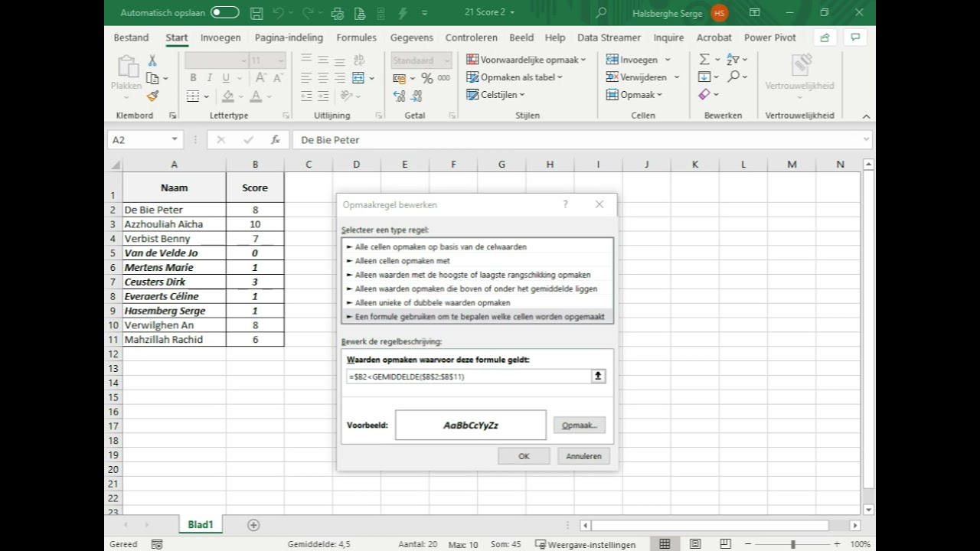Open Opmaken als tabel dropdown

(514, 77)
